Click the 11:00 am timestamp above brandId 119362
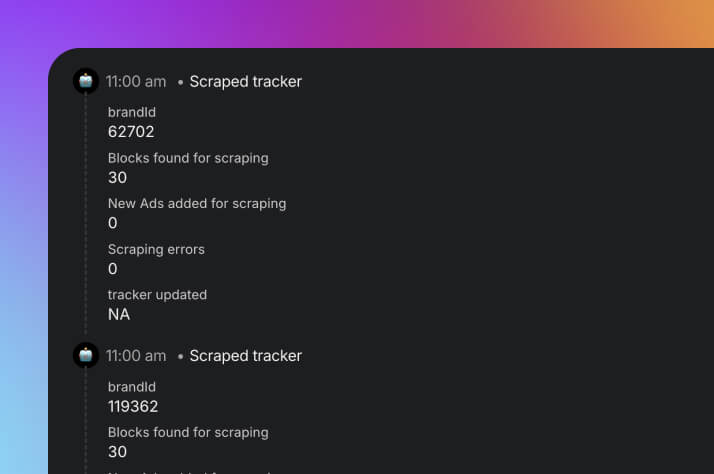 (136, 356)
